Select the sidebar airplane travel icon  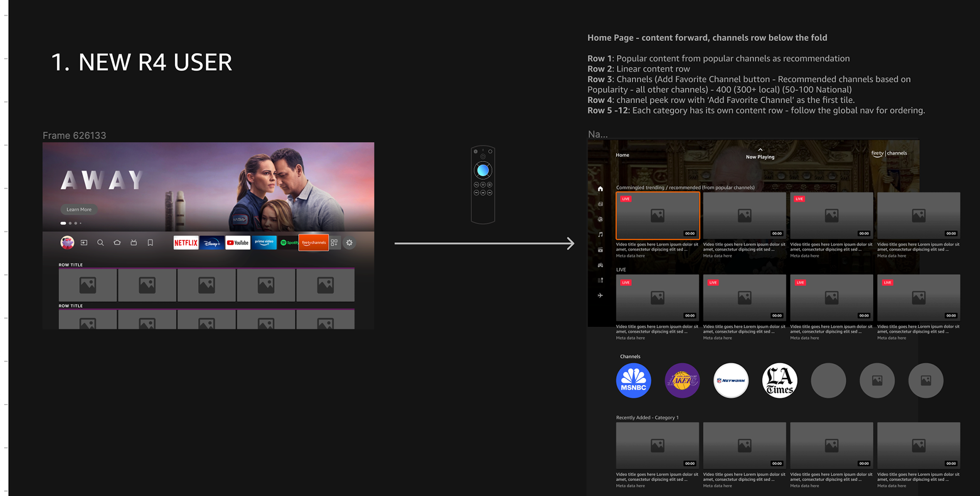(600, 295)
